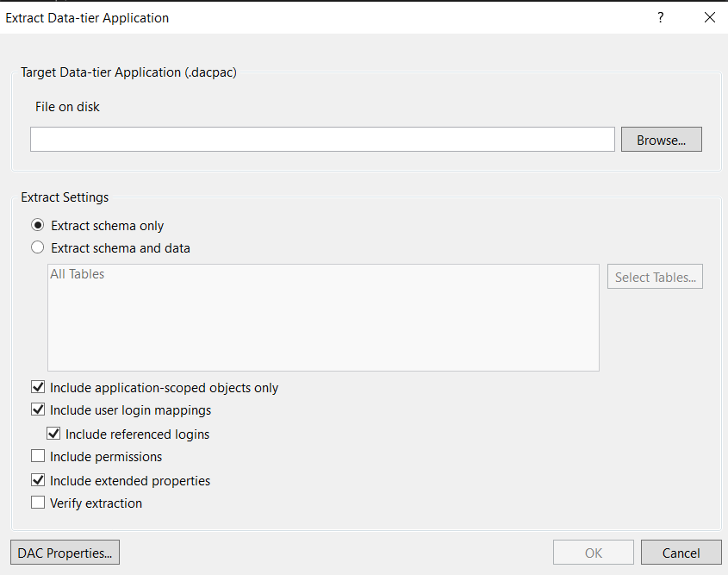Enable Include permissions checkbox
This screenshot has height=575, width=728.
(x=38, y=456)
